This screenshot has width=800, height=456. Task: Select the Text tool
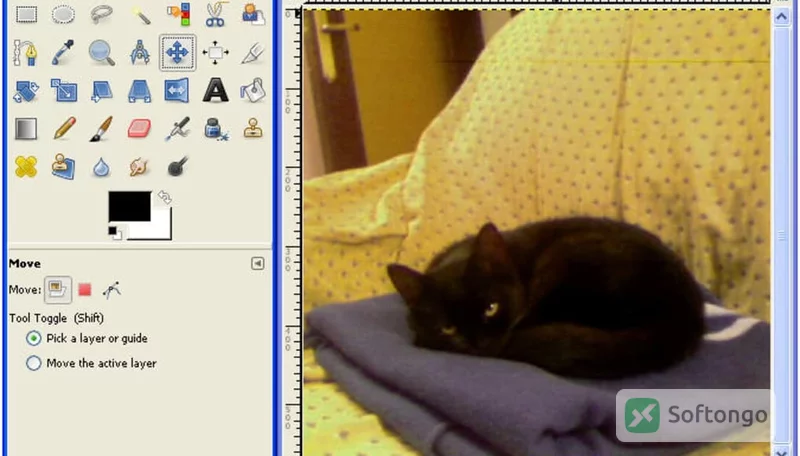215,90
